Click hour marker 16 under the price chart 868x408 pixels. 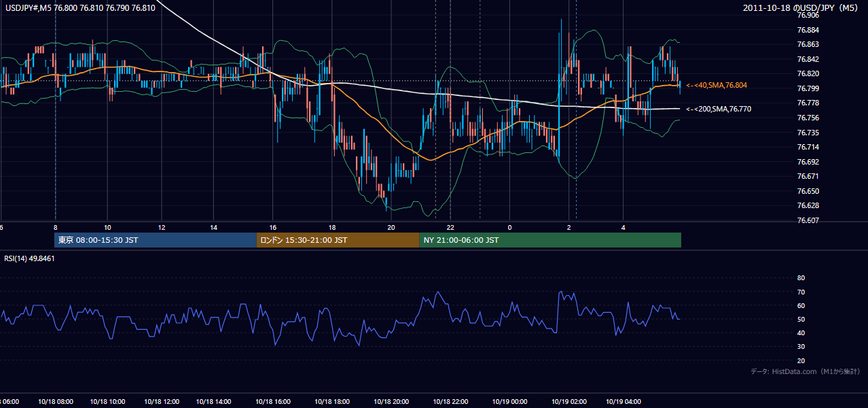pyautogui.click(x=273, y=228)
